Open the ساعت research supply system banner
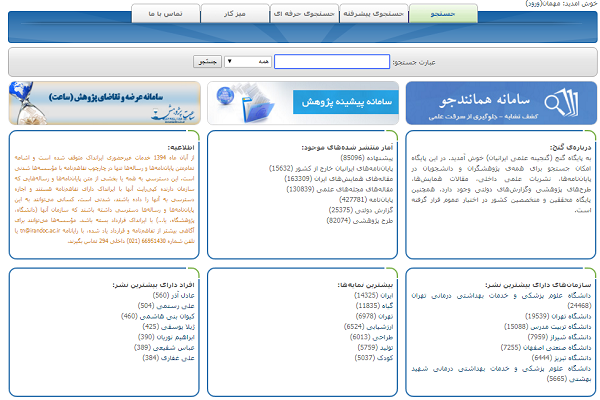Viewport: 600px width, 400px height. [102, 103]
